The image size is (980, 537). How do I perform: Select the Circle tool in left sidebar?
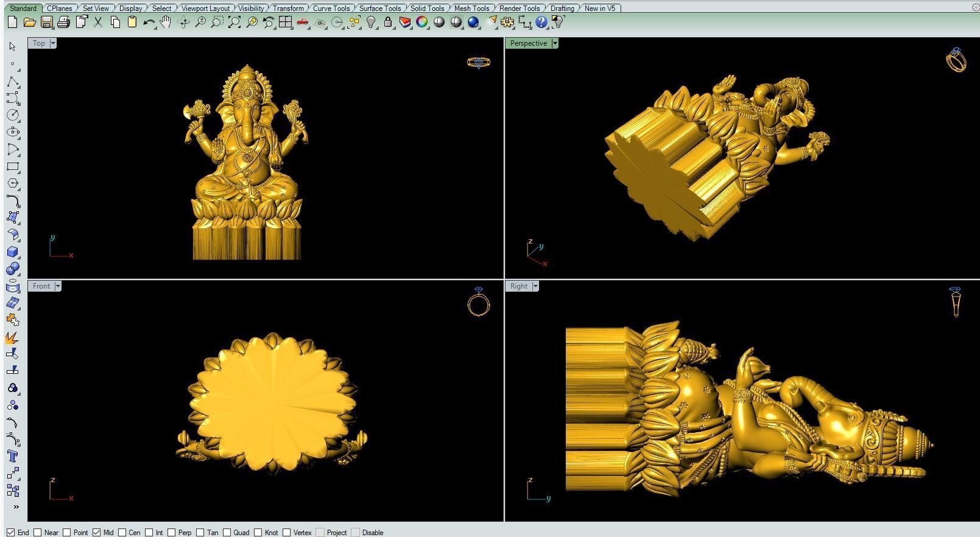click(x=13, y=114)
